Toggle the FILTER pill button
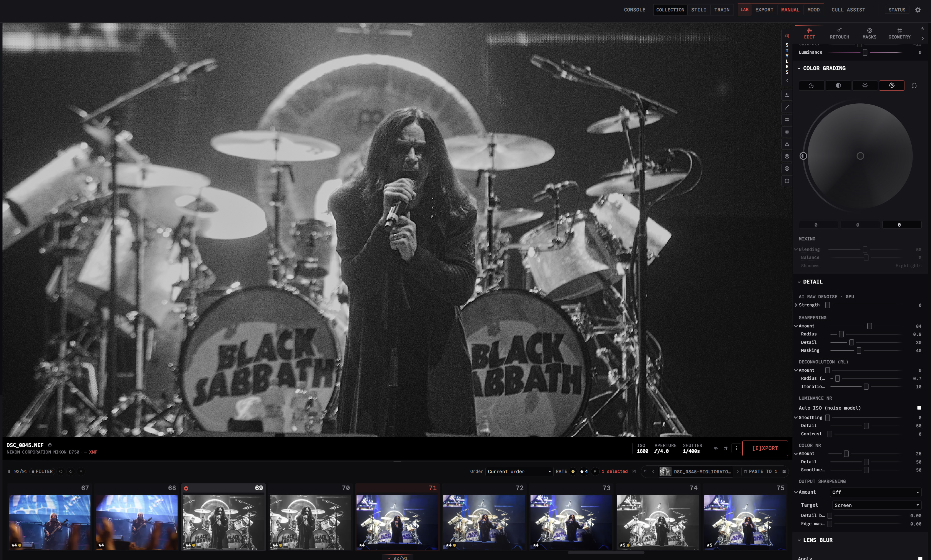The width and height of the screenshot is (931, 560). 42,472
